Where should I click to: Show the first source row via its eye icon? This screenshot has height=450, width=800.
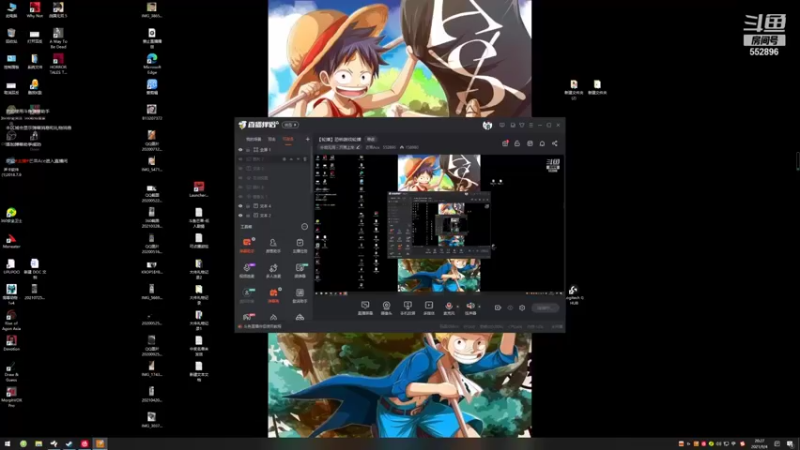[240, 150]
